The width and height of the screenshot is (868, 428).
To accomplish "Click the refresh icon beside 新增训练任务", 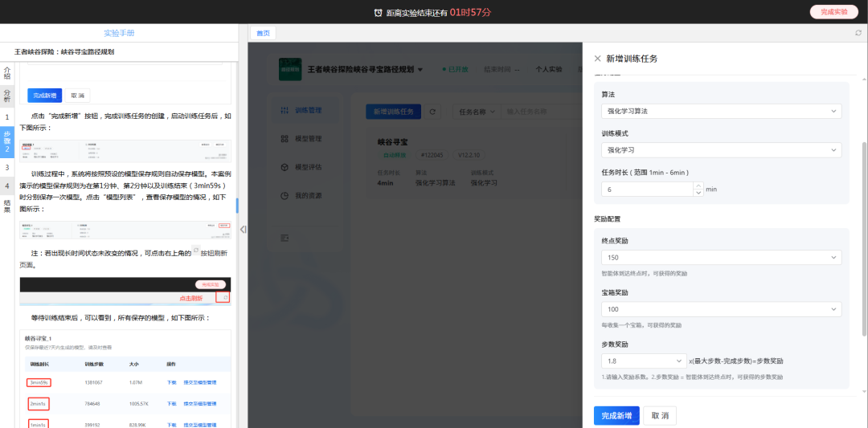I will (x=432, y=112).
